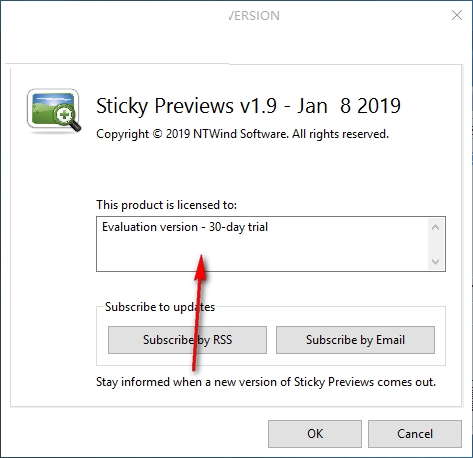
Task: Select the VERSION tab header
Action: (x=254, y=16)
